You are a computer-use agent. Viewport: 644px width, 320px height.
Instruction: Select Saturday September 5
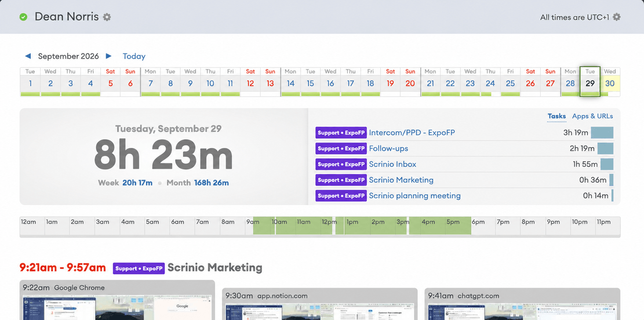click(x=110, y=82)
